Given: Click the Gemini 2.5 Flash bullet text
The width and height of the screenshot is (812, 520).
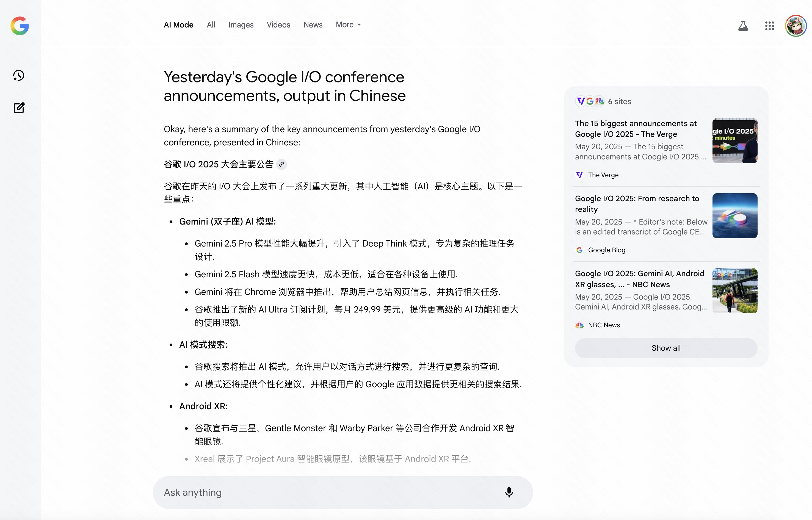Looking at the screenshot, I should coord(326,274).
